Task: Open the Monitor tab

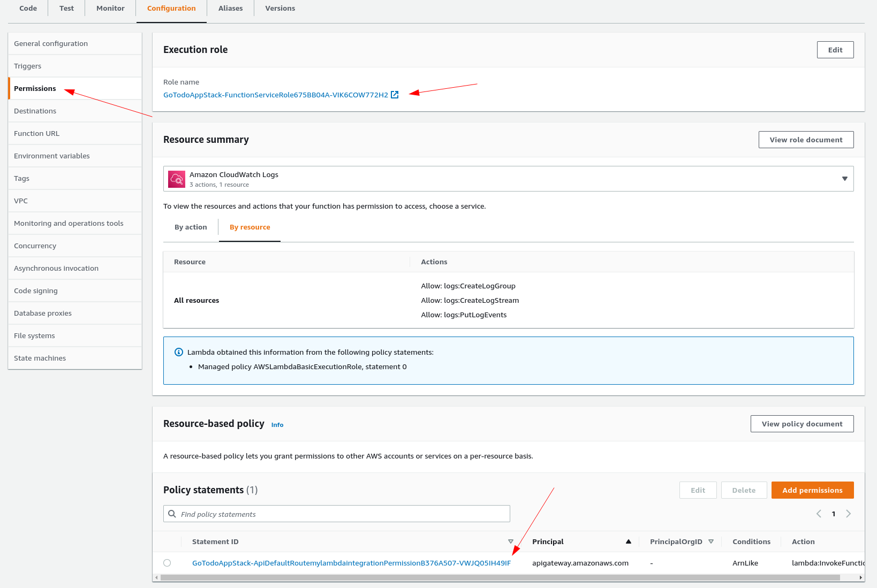Action: (x=110, y=9)
